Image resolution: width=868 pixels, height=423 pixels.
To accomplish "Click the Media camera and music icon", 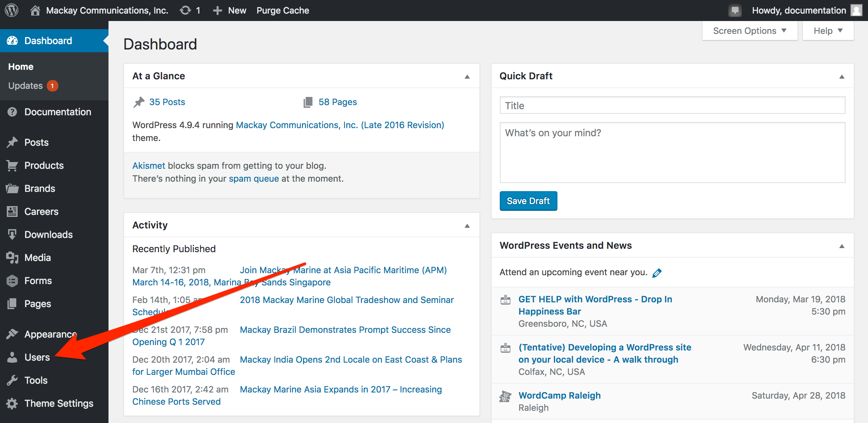I will [12, 258].
